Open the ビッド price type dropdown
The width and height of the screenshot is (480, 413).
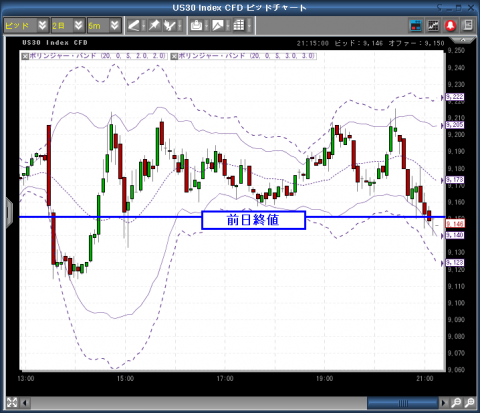(26, 26)
